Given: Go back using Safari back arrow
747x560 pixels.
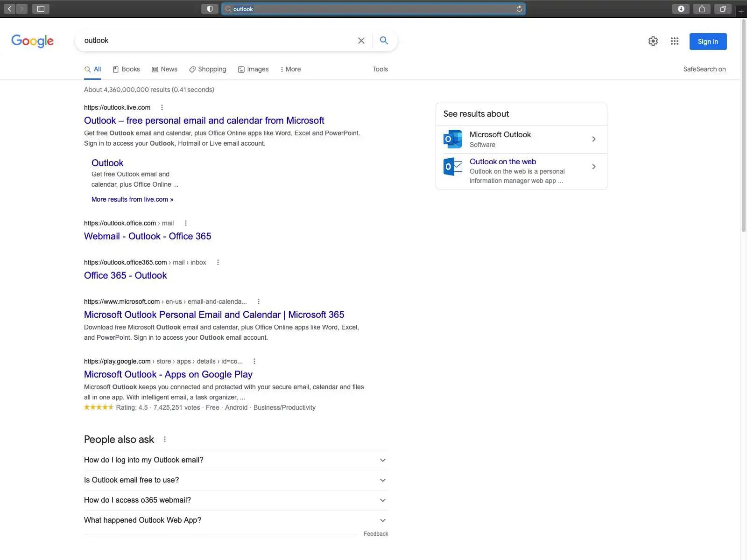Looking at the screenshot, I should (x=9, y=9).
